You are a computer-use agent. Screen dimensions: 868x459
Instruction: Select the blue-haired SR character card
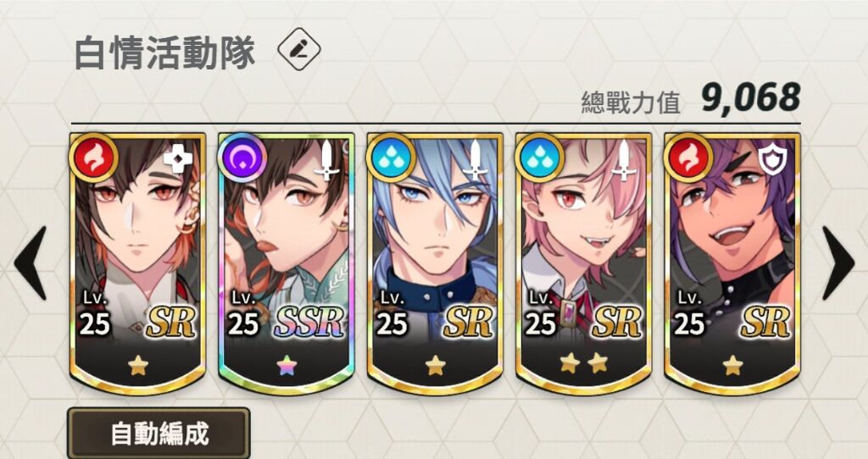435,263
